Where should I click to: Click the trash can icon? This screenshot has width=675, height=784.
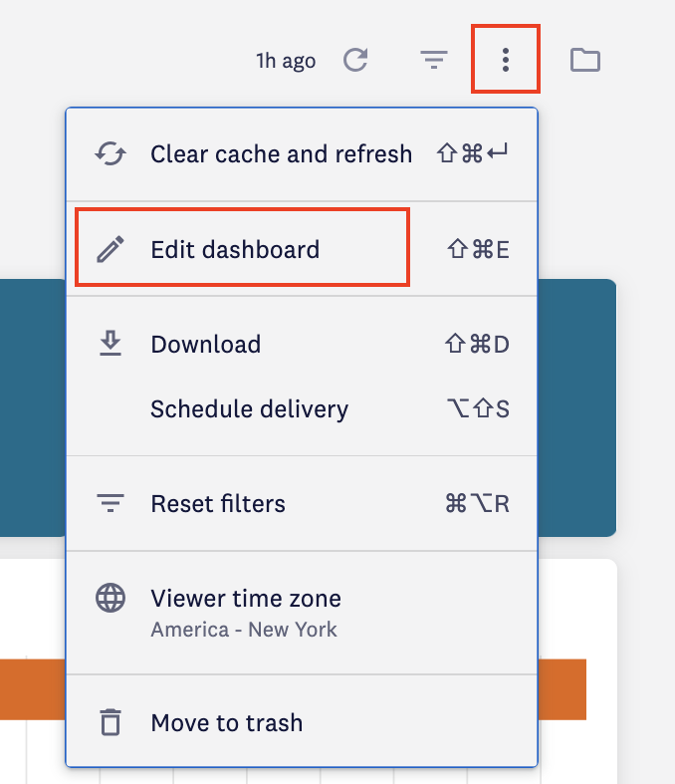[110, 723]
